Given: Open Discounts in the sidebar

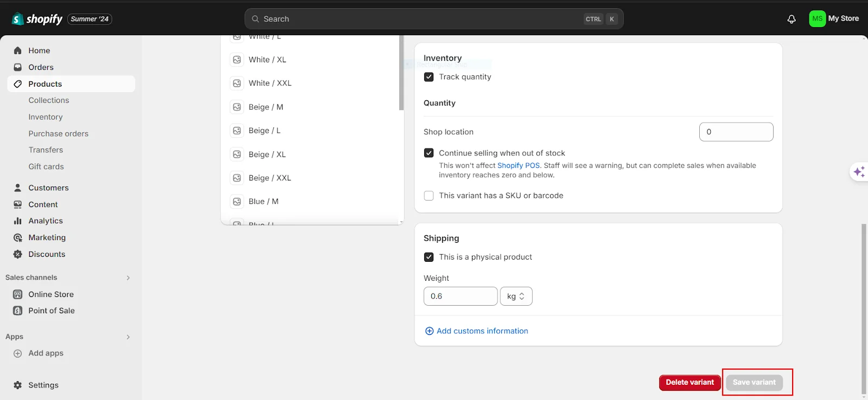Looking at the screenshot, I should [47, 254].
